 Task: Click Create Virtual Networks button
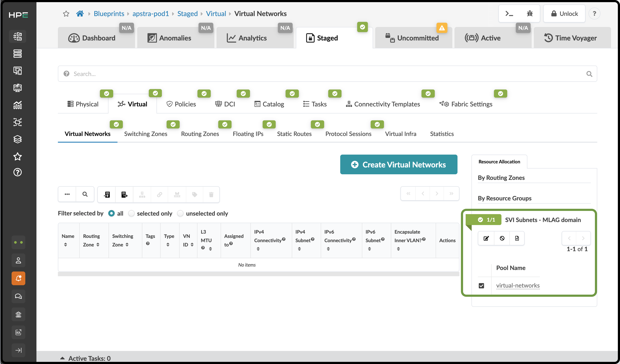point(399,164)
